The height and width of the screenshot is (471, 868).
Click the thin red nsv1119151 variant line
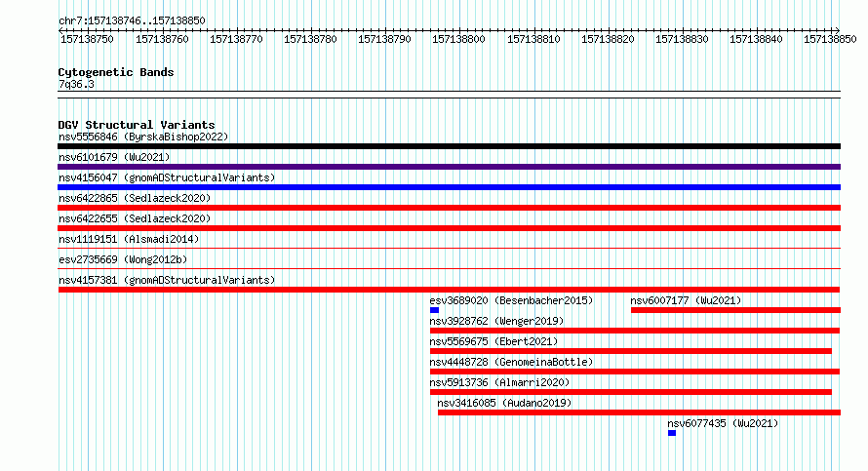tap(449, 249)
